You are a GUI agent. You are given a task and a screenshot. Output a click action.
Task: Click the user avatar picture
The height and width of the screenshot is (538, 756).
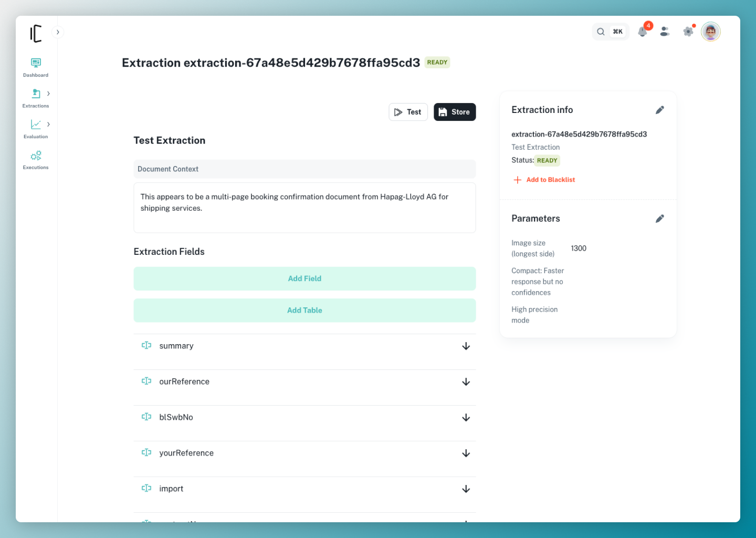pyautogui.click(x=710, y=32)
